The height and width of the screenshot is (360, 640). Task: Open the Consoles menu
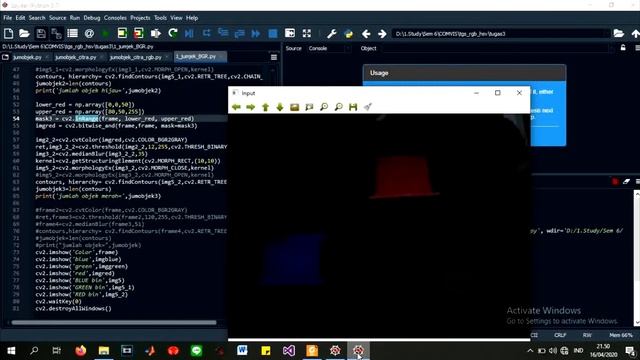(x=115, y=18)
